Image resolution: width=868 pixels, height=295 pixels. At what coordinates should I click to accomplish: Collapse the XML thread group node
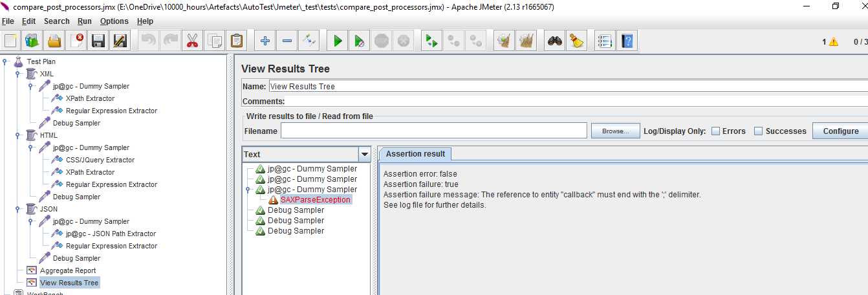point(18,74)
